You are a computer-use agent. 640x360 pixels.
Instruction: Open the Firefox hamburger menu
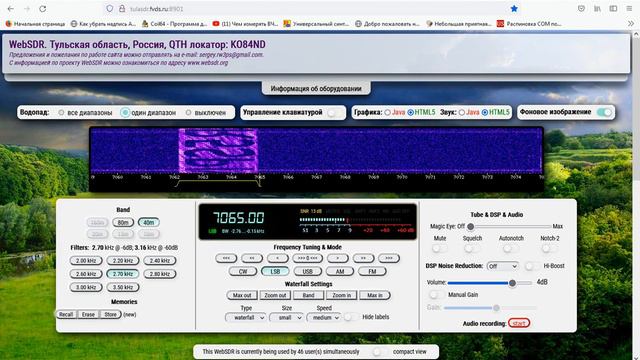[629, 9]
